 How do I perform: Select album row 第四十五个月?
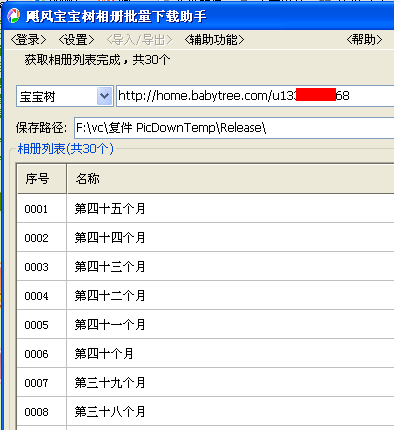click(206, 209)
